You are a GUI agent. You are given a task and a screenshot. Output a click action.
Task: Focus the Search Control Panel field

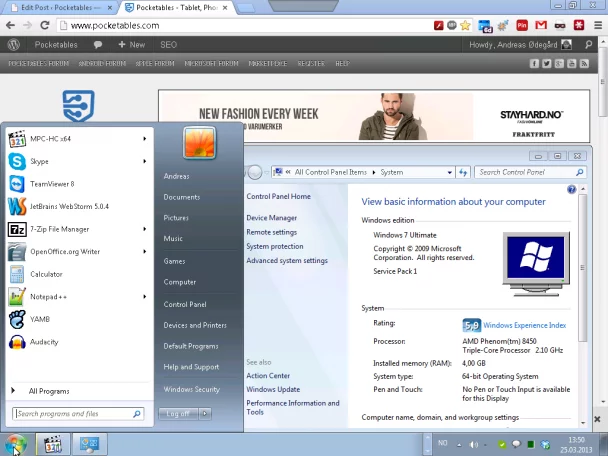(530, 173)
